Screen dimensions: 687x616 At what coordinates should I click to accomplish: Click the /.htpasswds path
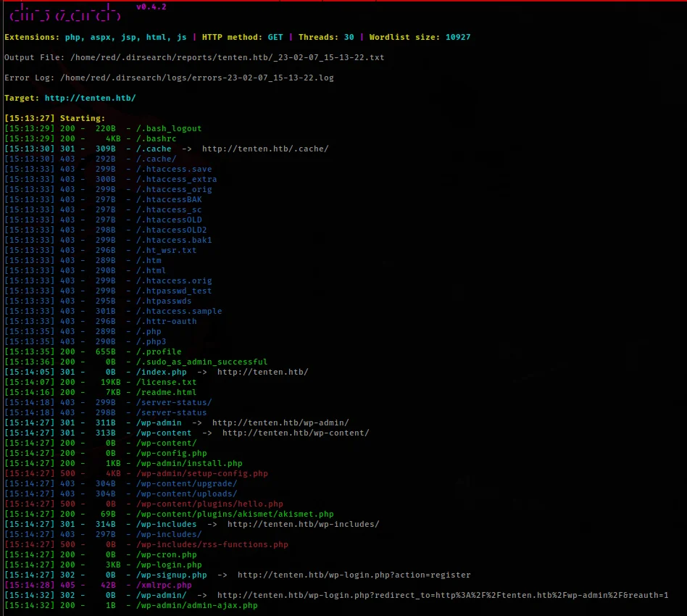(x=164, y=301)
